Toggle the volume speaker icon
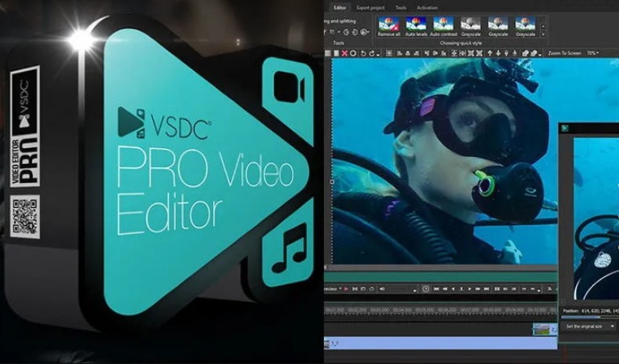The width and height of the screenshot is (619, 364). (x=382, y=289)
